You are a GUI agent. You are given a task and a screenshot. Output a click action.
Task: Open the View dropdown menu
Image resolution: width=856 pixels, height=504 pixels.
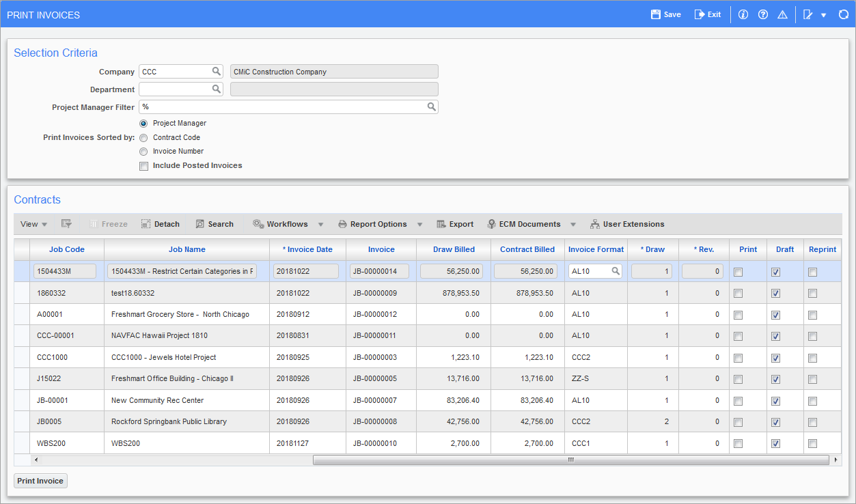coord(33,223)
